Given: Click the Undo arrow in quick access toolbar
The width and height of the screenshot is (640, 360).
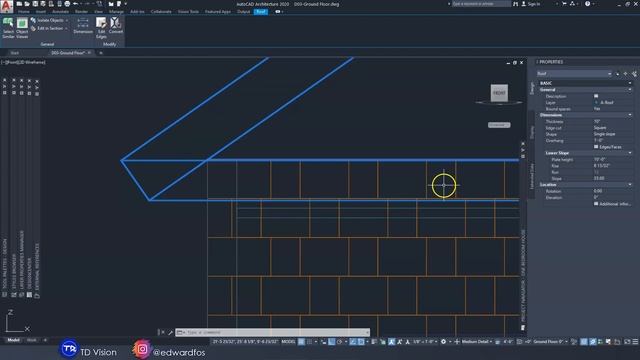Looking at the screenshot, I should pyautogui.click(x=76, y=4).
